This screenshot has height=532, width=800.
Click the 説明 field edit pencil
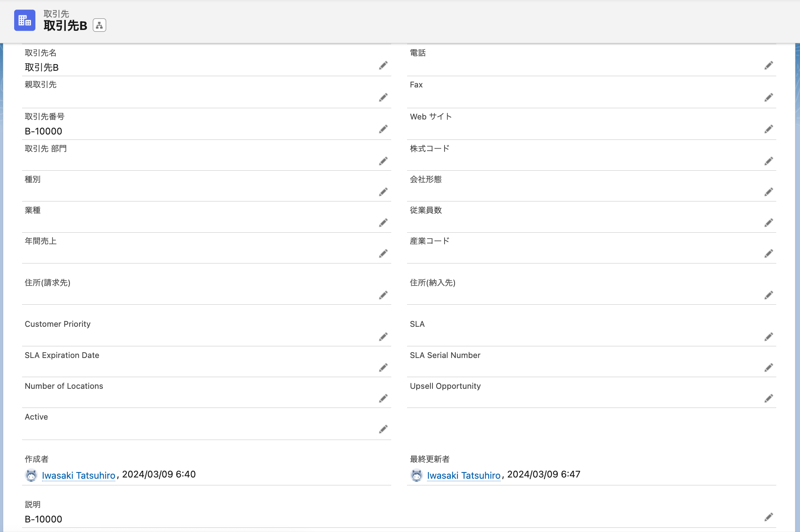(x=768, y=517)
